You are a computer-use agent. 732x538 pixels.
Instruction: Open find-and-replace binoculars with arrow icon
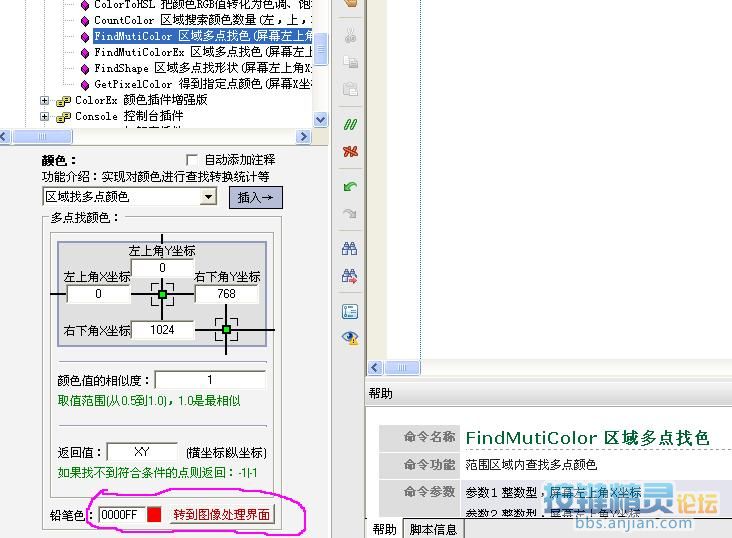pos(350,276)
